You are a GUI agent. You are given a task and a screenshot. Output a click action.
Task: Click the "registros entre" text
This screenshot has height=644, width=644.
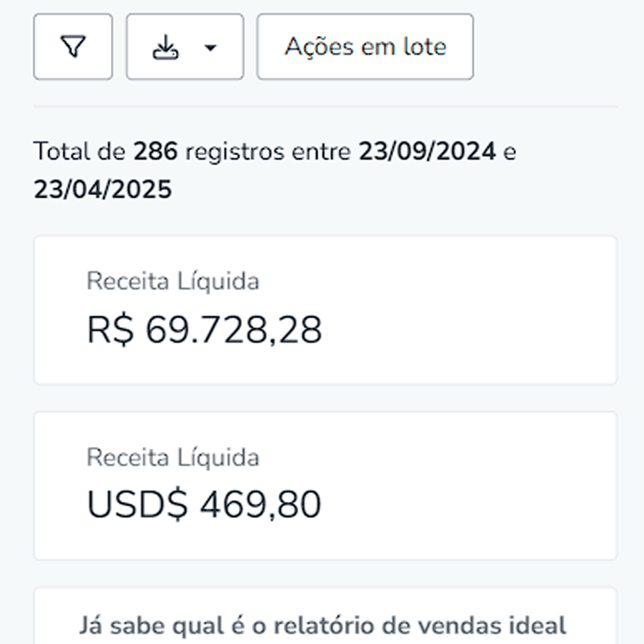[x=267, y=152]
